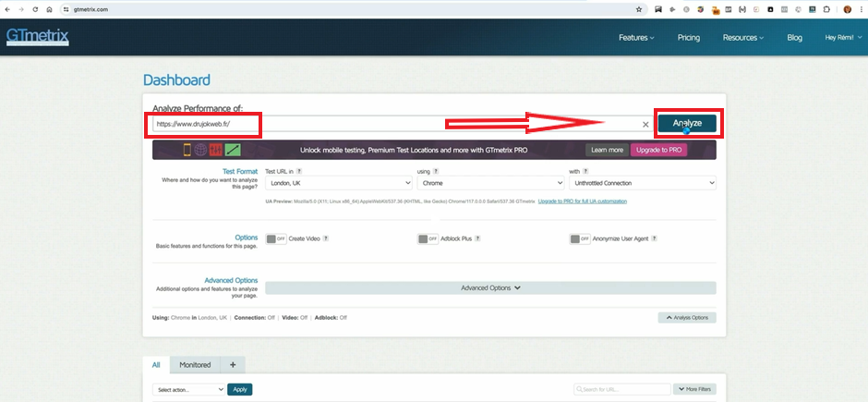
Task: Switch to the Monitored tab
Action: (x=195, y=365)
